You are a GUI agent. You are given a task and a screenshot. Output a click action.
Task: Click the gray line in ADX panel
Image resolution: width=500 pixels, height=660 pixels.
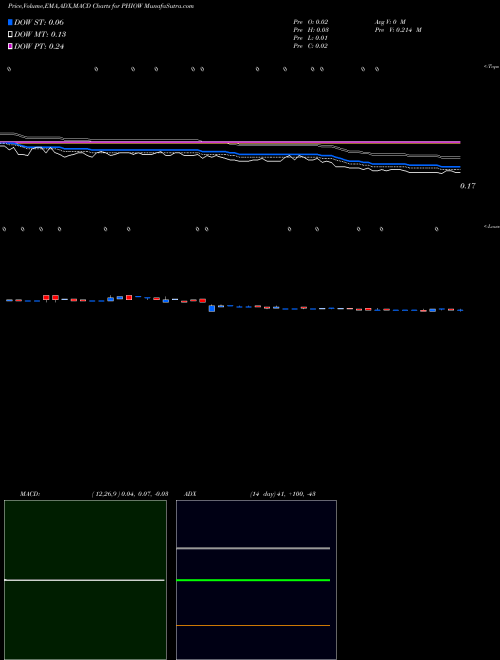(253, 548)
